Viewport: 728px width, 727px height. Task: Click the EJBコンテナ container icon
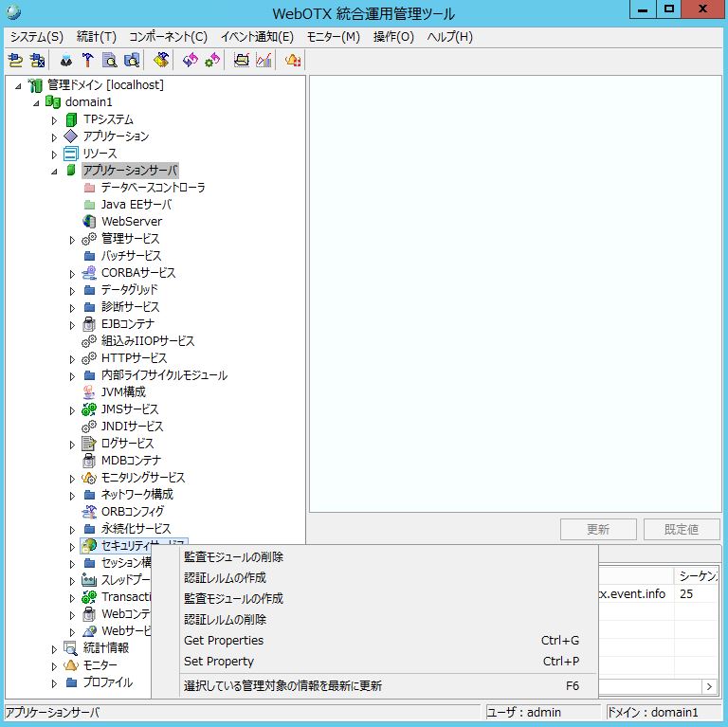tap(89, 324)
